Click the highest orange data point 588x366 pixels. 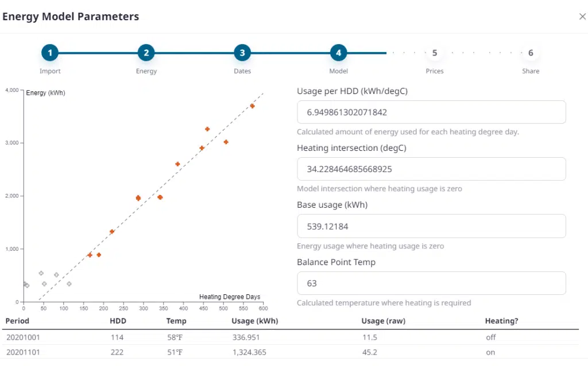pyautogui.click(x=252, y=106)
